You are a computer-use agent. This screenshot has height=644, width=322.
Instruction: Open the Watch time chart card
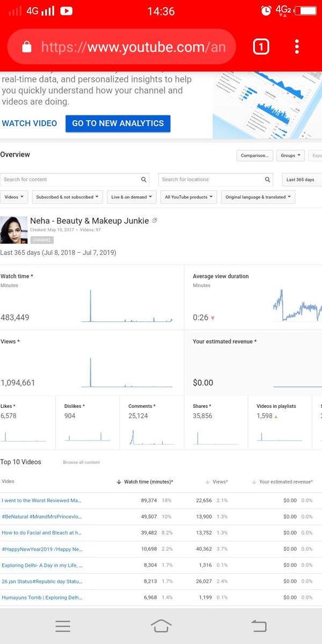pyautogui.click(x=92, y=297)
